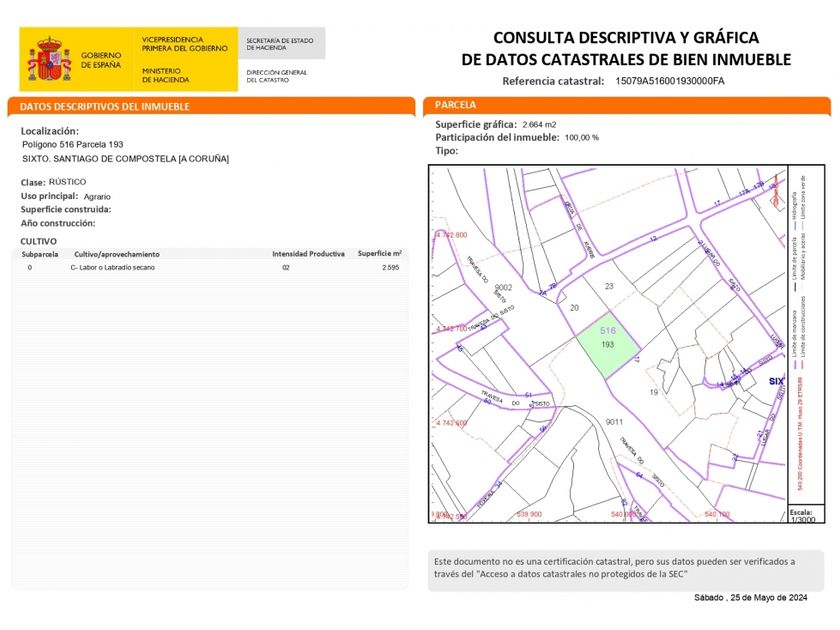Click "DIRECCIÓN GENERAL DEL CATASTRO" text
The image size is (840, 630).
pyautogui.click(x=276, y=76)
